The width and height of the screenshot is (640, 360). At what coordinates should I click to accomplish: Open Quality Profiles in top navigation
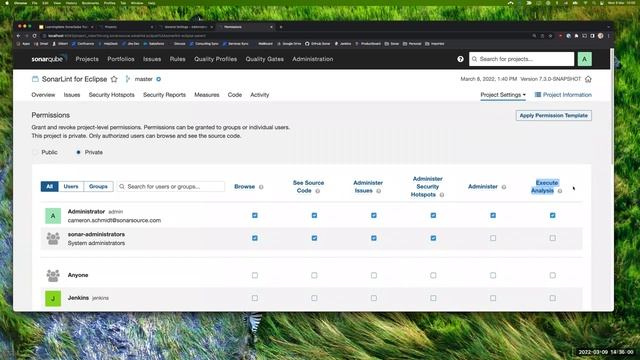pyautogui.click(x=216, y=59)
